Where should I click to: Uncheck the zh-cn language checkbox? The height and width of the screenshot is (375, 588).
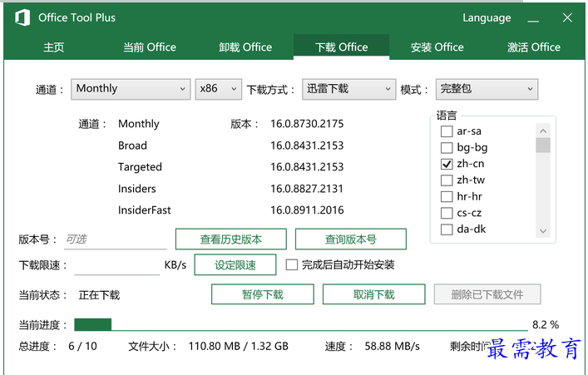[x=447, y=165]
